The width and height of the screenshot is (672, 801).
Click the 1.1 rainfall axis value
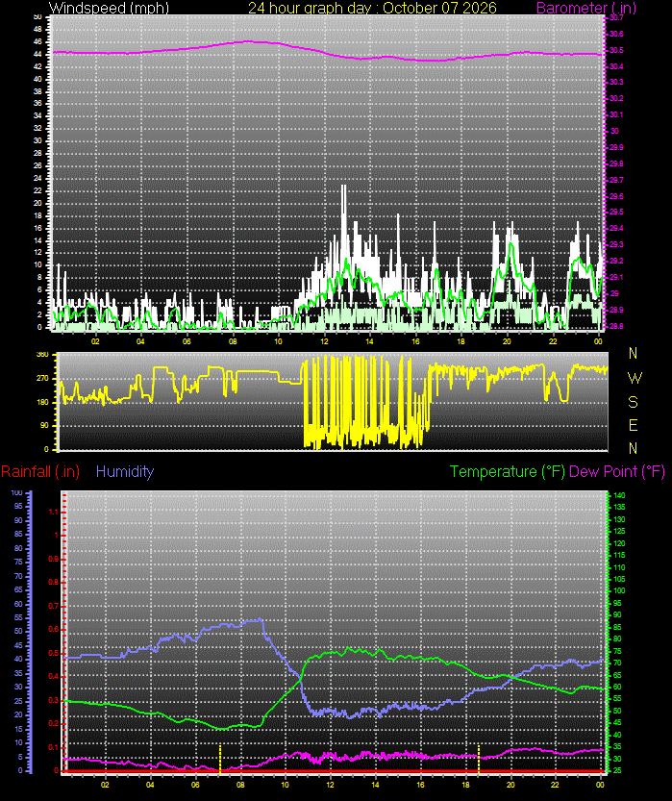(53, 512)
